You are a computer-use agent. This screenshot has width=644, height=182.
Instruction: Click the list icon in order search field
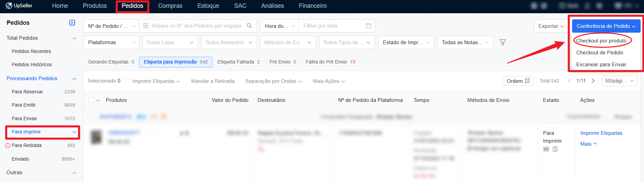[146, 26]
